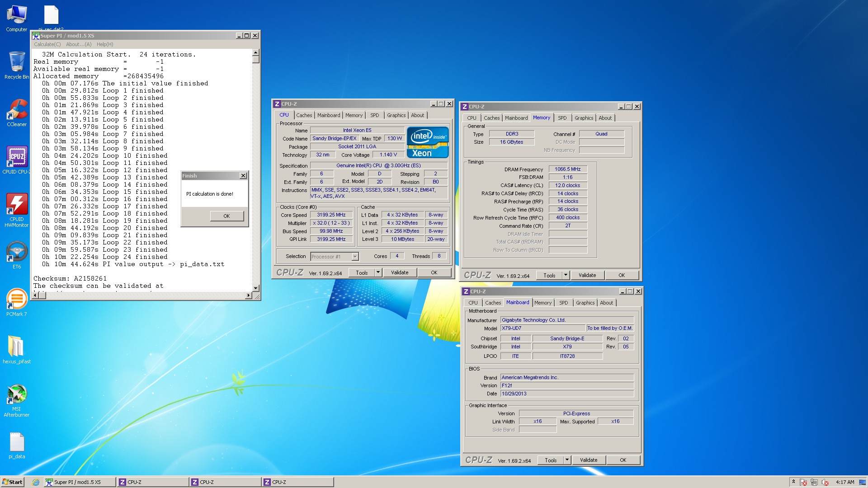Open About tab in Mainboard CPU-Z window

click(607, 303)
